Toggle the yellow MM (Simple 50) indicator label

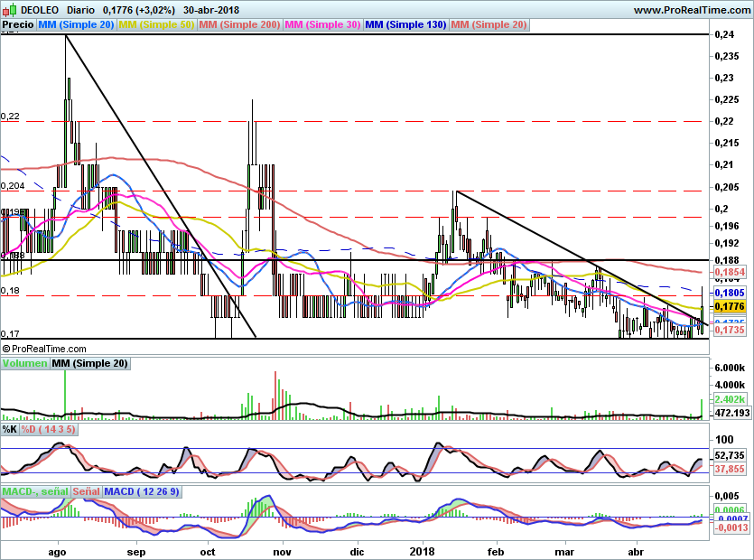[156, 25]
